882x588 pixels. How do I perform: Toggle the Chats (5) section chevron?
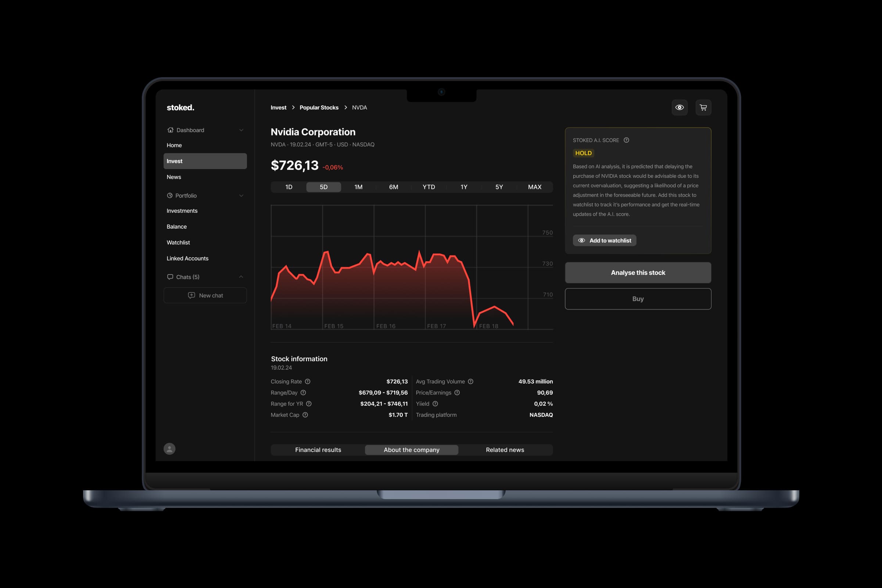[x=241, y=277]
